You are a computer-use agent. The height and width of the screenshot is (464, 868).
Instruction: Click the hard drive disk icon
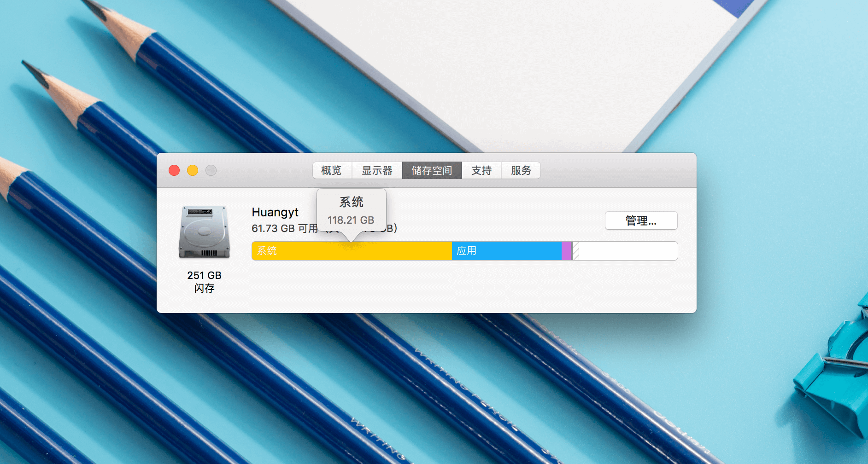(x=204, y=232)
